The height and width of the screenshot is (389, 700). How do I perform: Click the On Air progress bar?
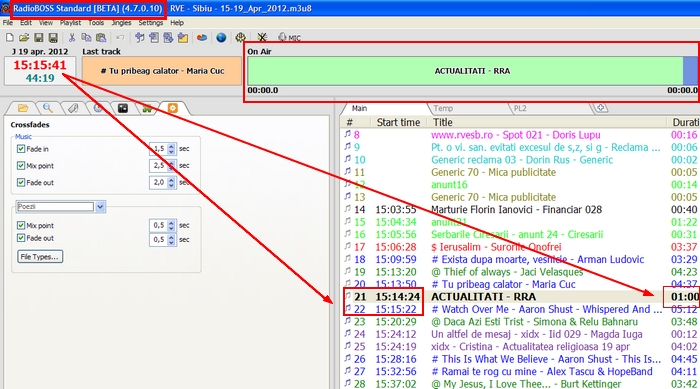[x=473, y=71]
